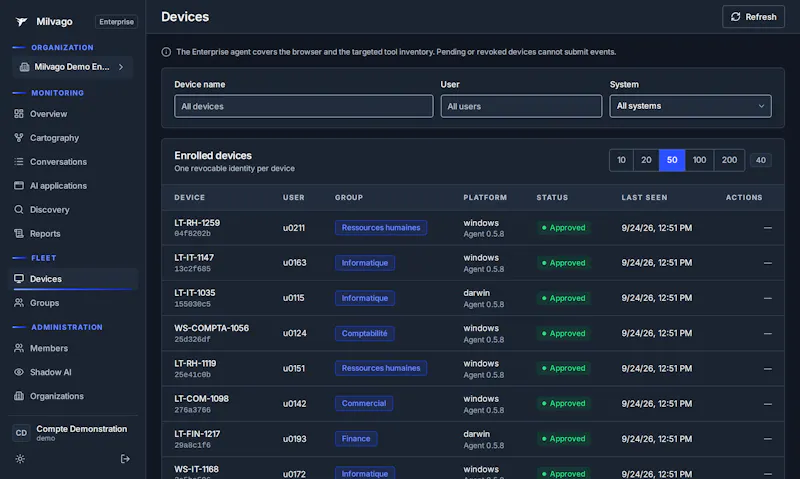Click device name LT-RH-1259
800x479 pixels.
click(x=197, y=223)
